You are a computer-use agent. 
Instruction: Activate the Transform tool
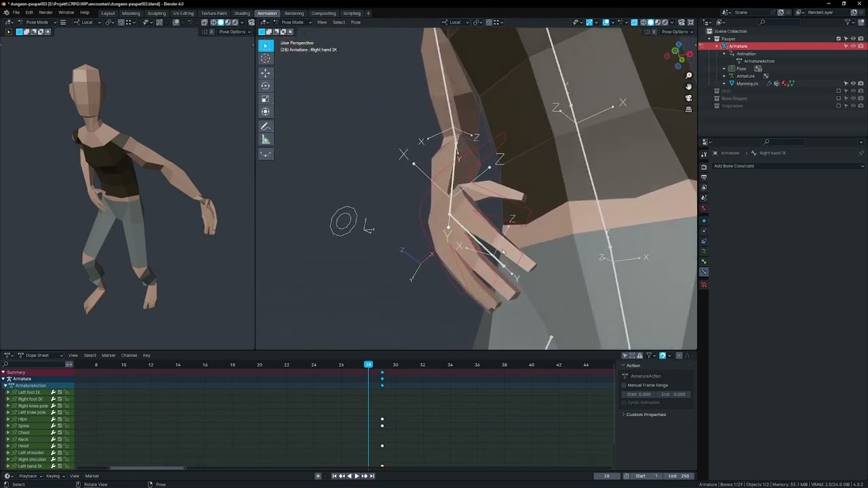tap(266, 112)
